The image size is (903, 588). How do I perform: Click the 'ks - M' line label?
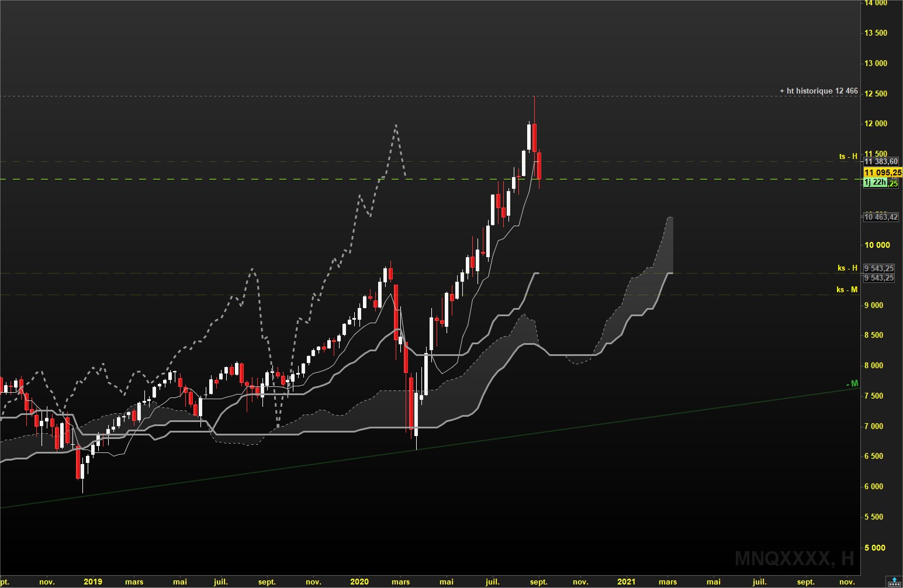click(x=847, y=289)
